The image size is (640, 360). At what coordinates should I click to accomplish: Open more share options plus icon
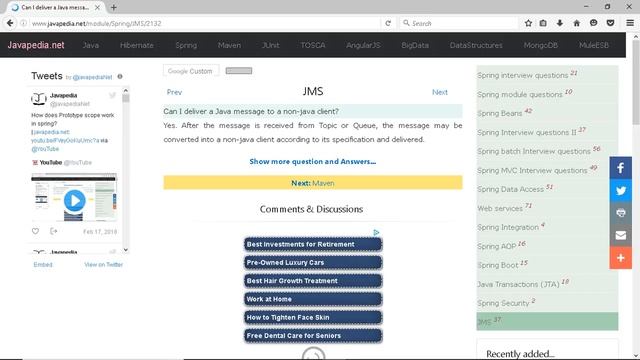coord(620,258)
